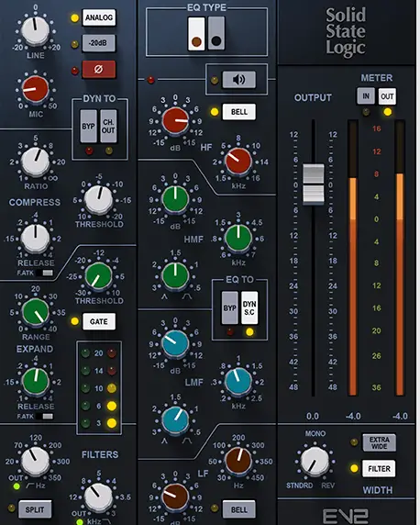Click the blue LMF frequency kHz knob
Viewport: 420px width, 525px height.
(238, 382)
